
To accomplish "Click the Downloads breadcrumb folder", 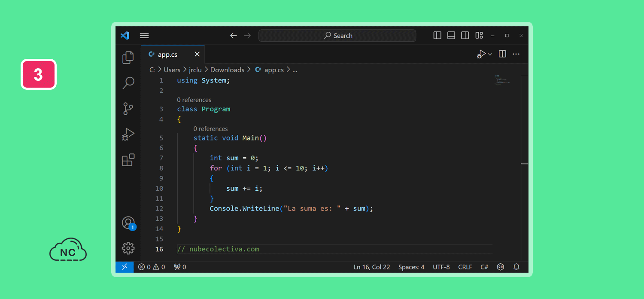I will pos(227,70).
